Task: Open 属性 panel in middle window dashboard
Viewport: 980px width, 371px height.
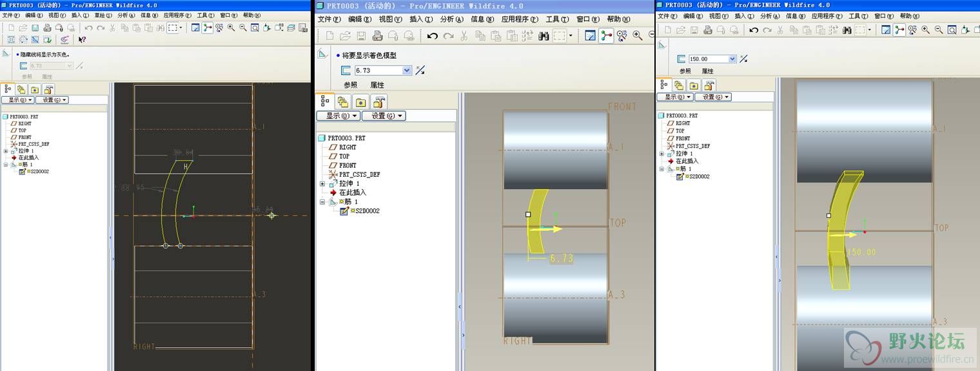Action: (x=377, y=85)
